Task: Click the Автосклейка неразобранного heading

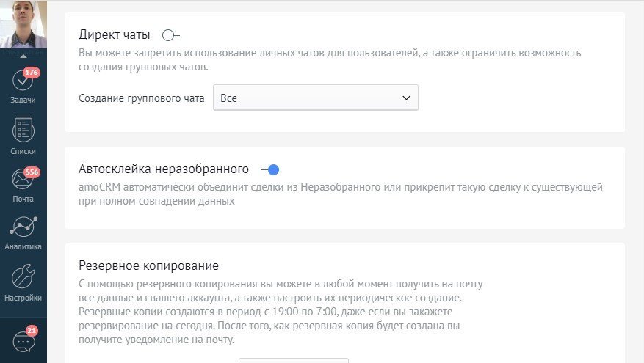Action: click(164, 169)
